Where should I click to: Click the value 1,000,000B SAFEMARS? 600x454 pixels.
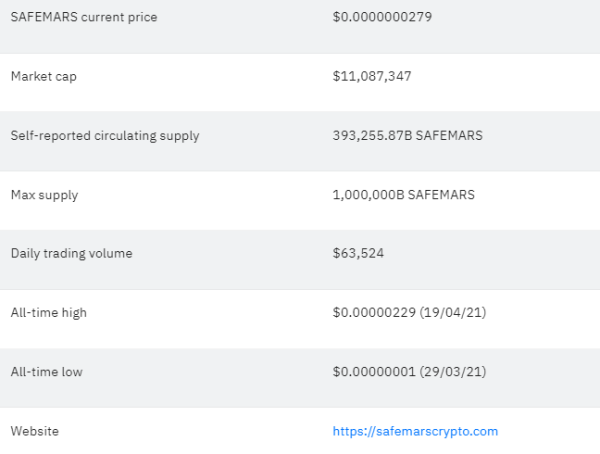pyautogui.click(x=404, y=195)
